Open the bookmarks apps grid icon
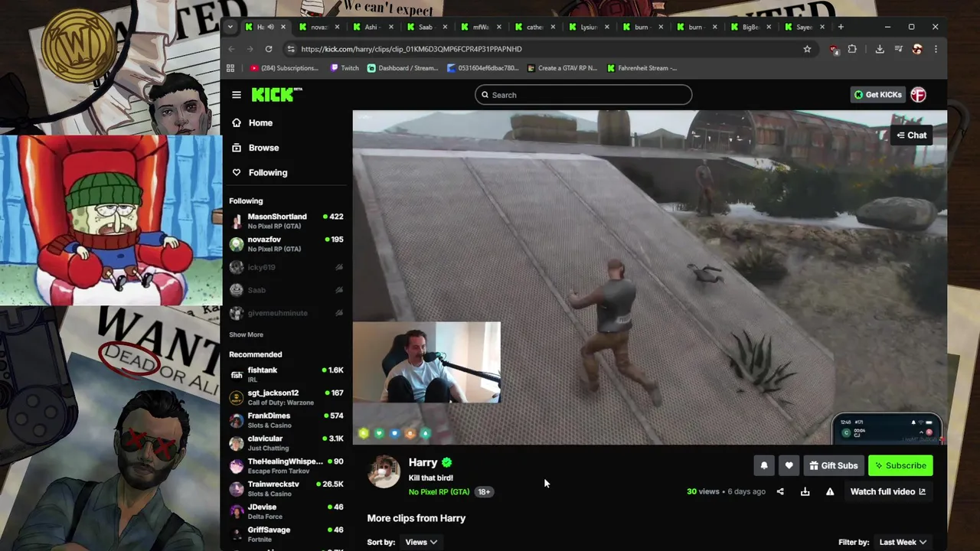Viewport: 980px width, 551px height. tap(230, 68)
